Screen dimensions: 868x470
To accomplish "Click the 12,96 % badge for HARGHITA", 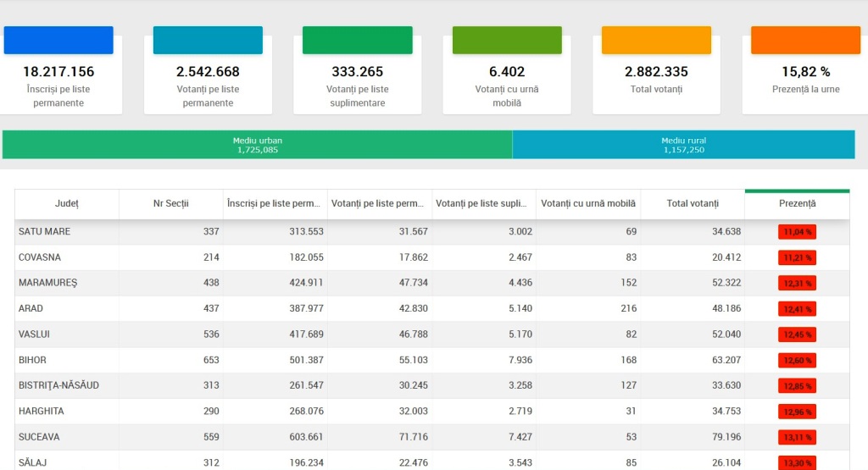I will (797, 412).
